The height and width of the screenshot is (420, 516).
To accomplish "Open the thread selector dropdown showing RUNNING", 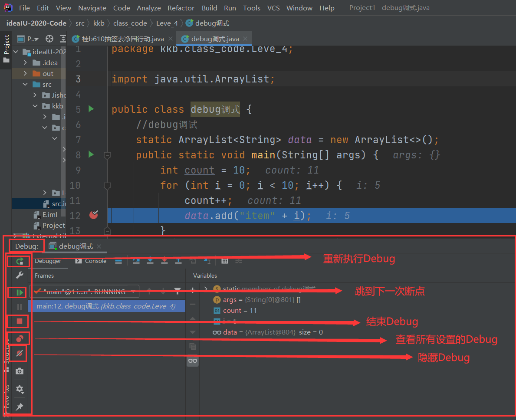I will [85, 292].
